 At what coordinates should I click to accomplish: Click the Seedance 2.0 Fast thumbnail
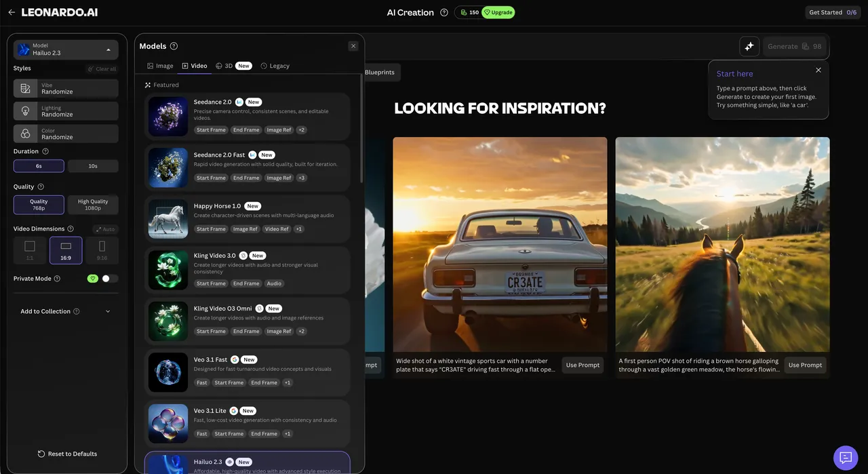click(x=168, y=167)
